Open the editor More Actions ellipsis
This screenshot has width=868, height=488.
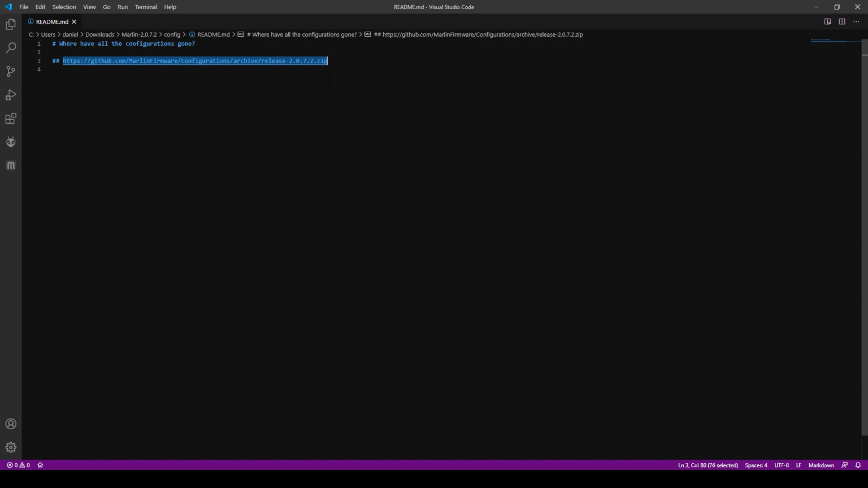tap(856, 21)
